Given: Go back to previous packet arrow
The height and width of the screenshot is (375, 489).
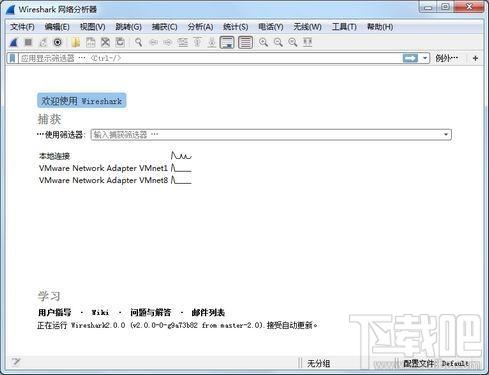Looking at the screenshot, I should [153, 42].
